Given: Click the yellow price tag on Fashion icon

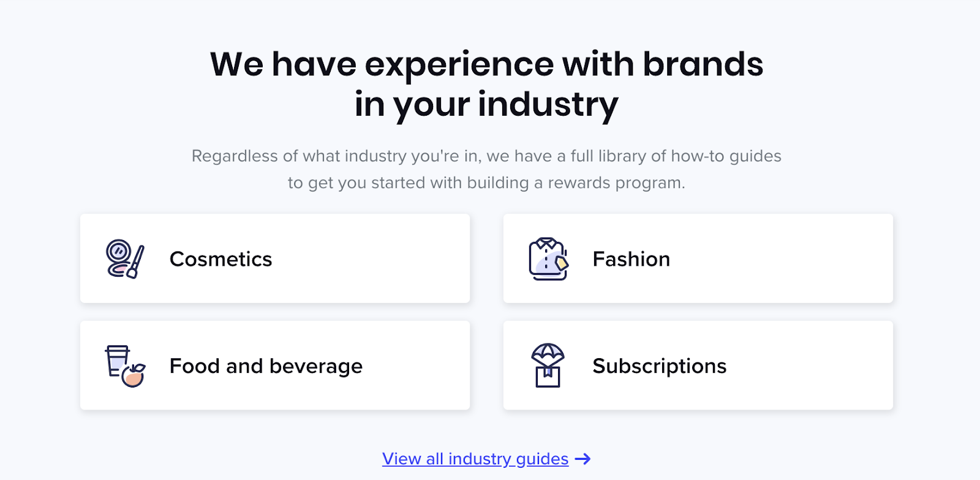Looking at the screenshot, I should 561,263.
